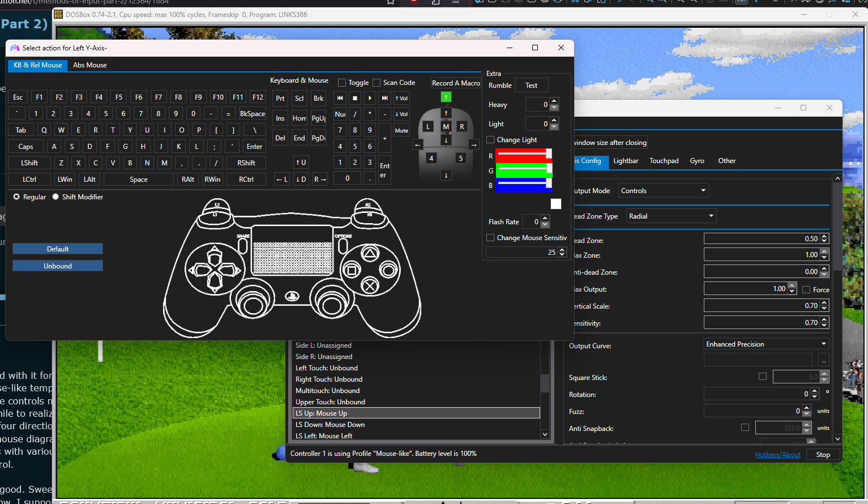
Task: Select the Shift Modifier radio button
Action: tap(55, 197)
